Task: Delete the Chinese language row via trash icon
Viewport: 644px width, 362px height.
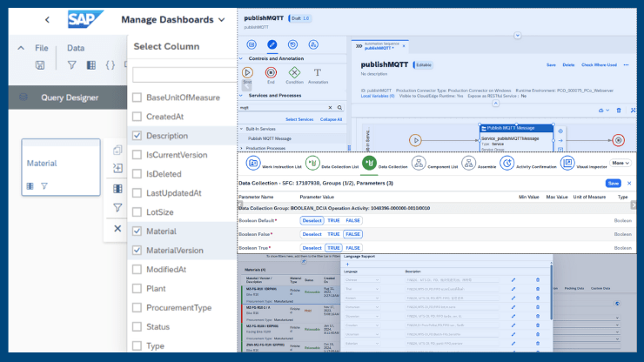Action: (x=538, y=280)
